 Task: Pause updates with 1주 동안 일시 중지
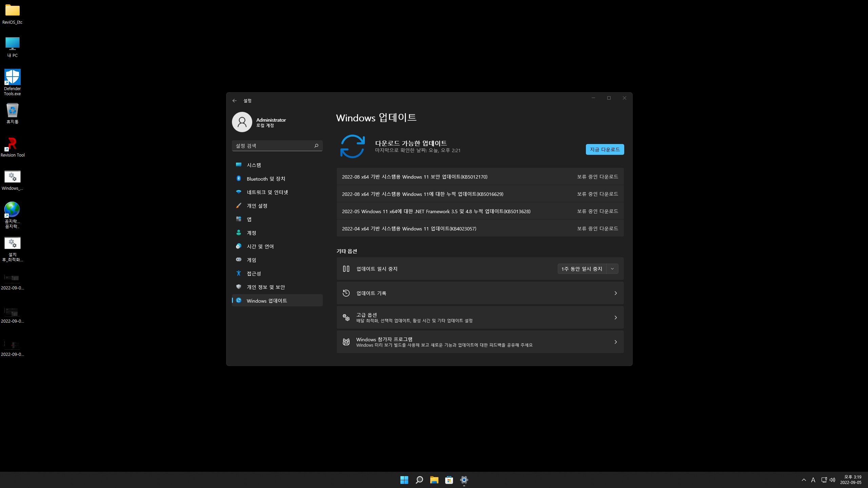coord(581,269)
